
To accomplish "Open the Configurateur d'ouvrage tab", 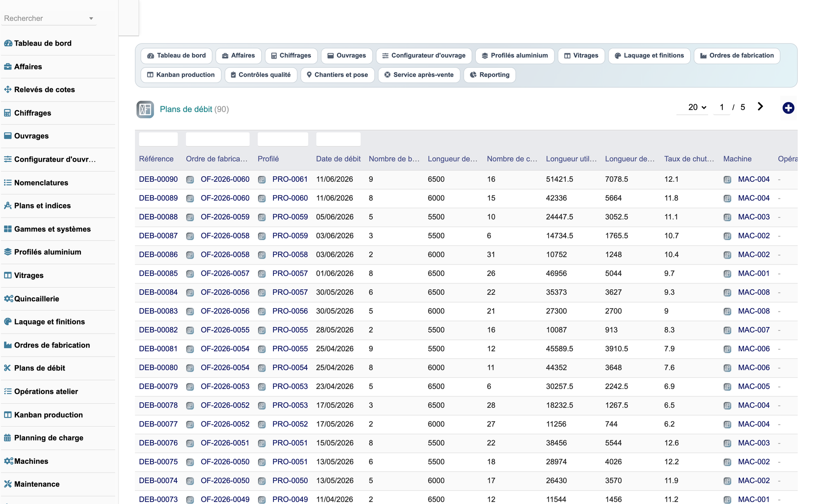I will pyautogui.click(x=424, y=56).
